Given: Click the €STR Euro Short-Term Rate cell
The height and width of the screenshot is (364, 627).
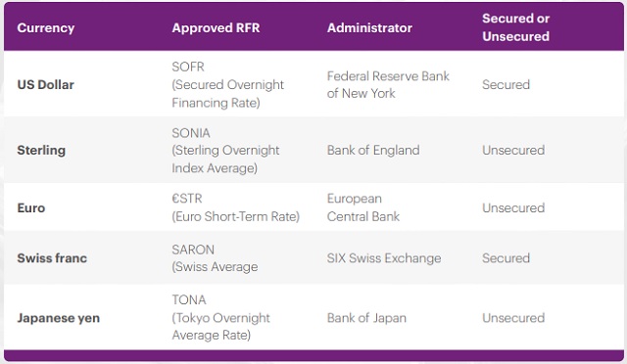Looking at the screenshot, I should tap(235, 207).
